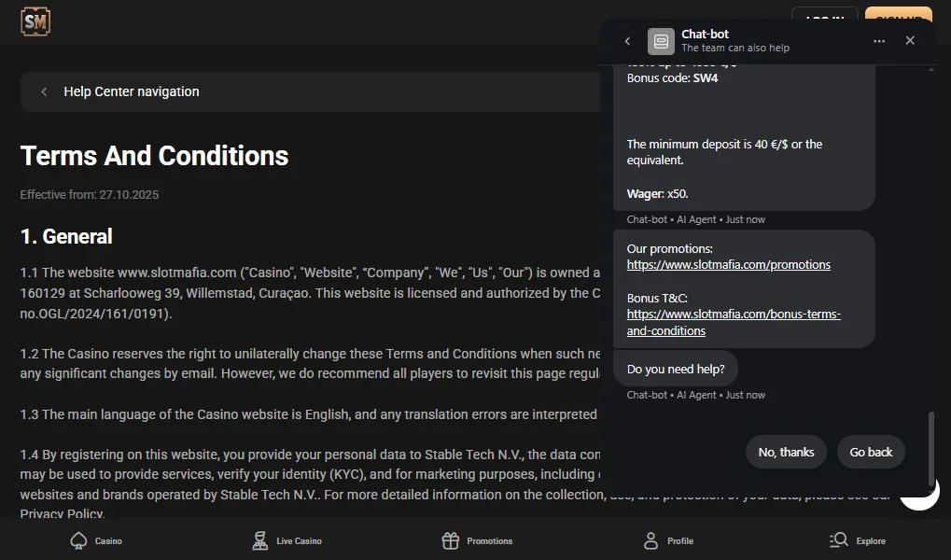Open the Promotions bottom tab
Image resolution: width=951 pixels, height=560 pixels.
477,540
